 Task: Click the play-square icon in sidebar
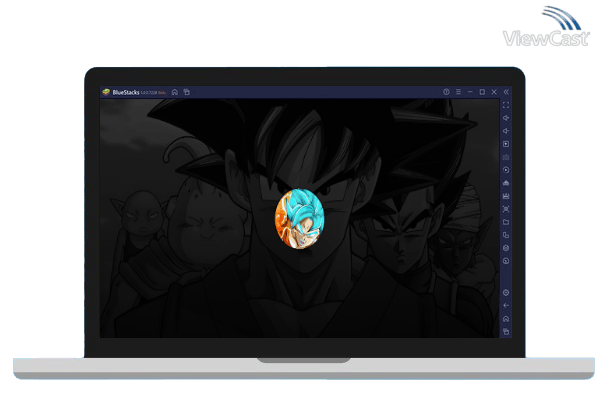point(506,144)
